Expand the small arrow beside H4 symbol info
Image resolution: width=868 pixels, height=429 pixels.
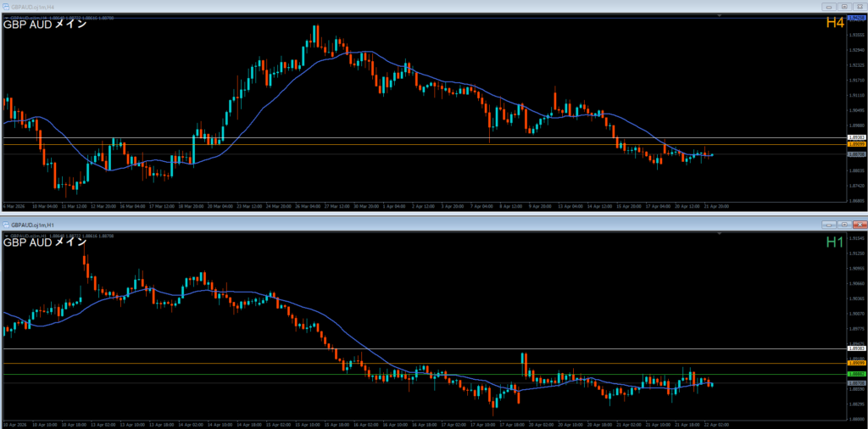(6, 16)
